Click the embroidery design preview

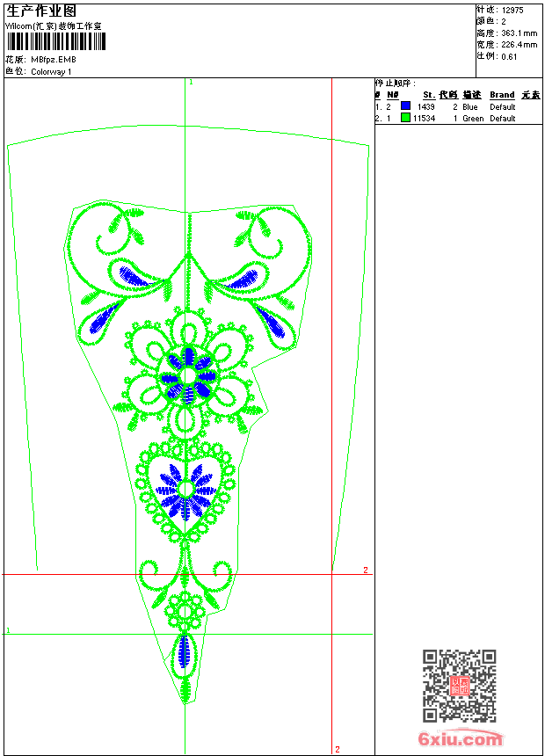pos(188,416)
